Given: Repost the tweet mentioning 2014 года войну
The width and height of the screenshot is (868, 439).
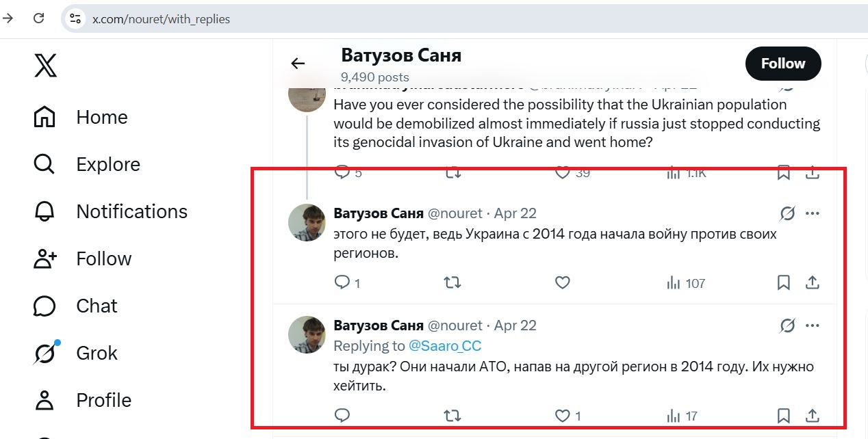Looking at the screenshot, I should tap(452, 282).
